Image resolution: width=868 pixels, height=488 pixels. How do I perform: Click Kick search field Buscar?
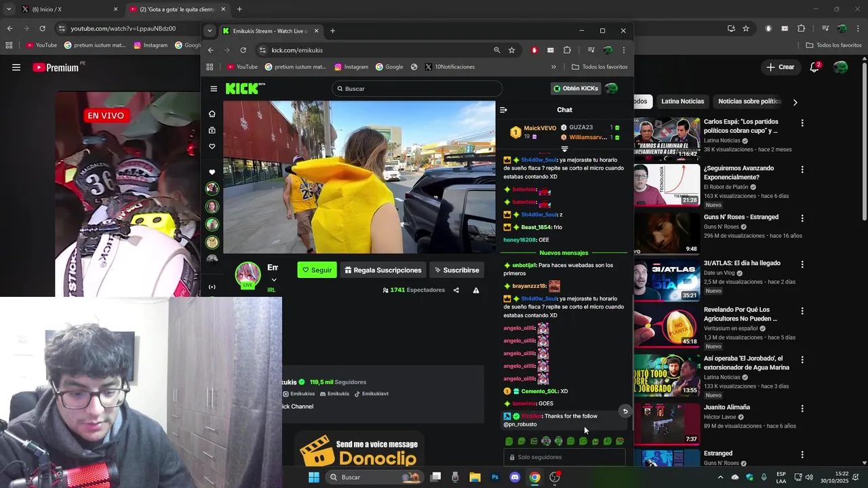coord(417,89)
